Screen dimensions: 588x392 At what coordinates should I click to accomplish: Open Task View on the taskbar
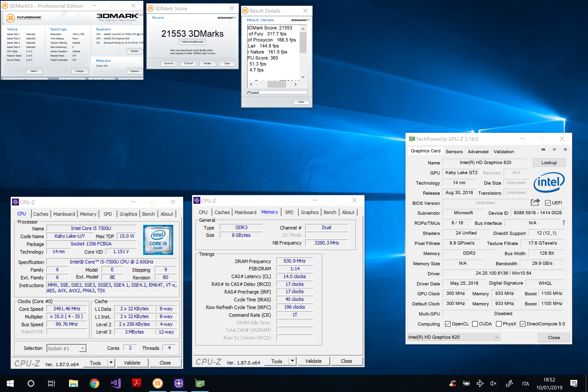point(52,383)
